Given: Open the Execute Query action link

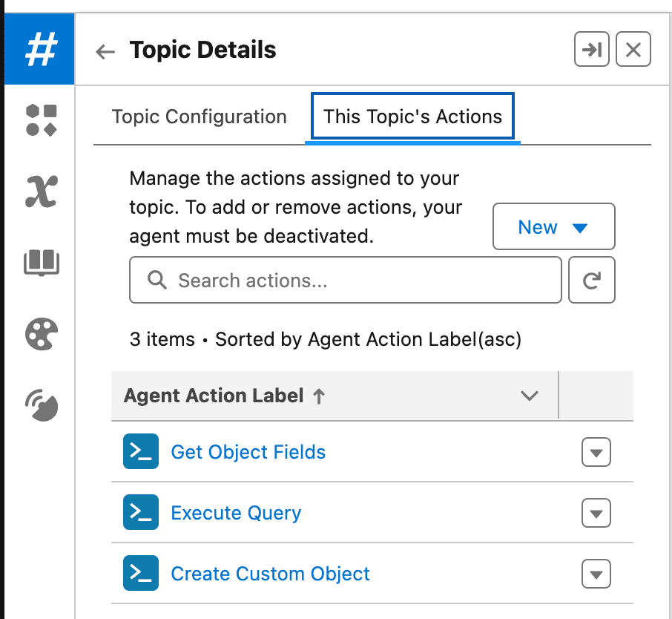Looking at the screenshot, I should [x=236, y=512].
